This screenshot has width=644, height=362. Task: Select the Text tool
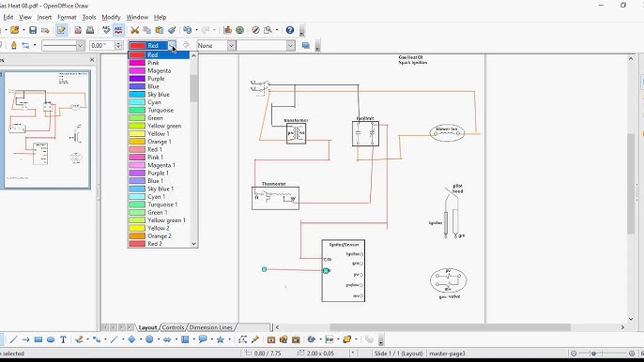(63, 339)
